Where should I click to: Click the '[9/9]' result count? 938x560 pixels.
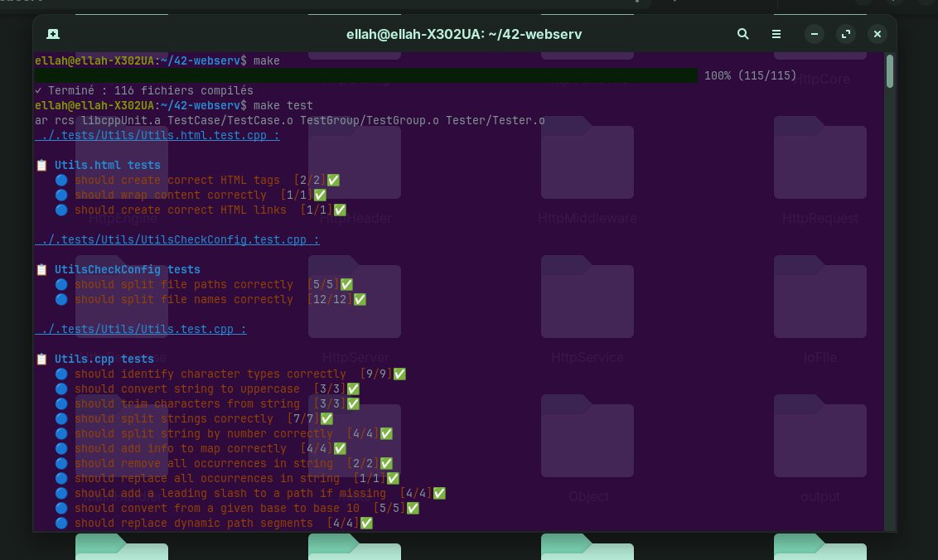pyautogui.click(x=376, y=374)
